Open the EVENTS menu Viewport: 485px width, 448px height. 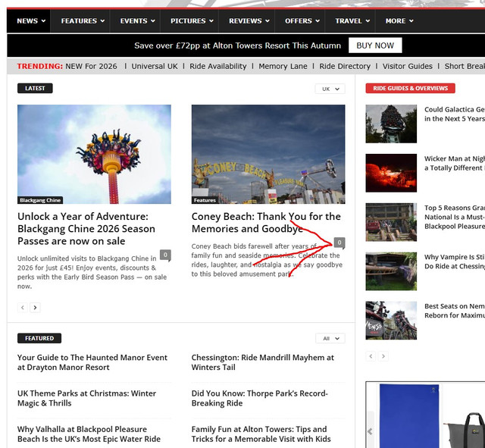point(137,20)
